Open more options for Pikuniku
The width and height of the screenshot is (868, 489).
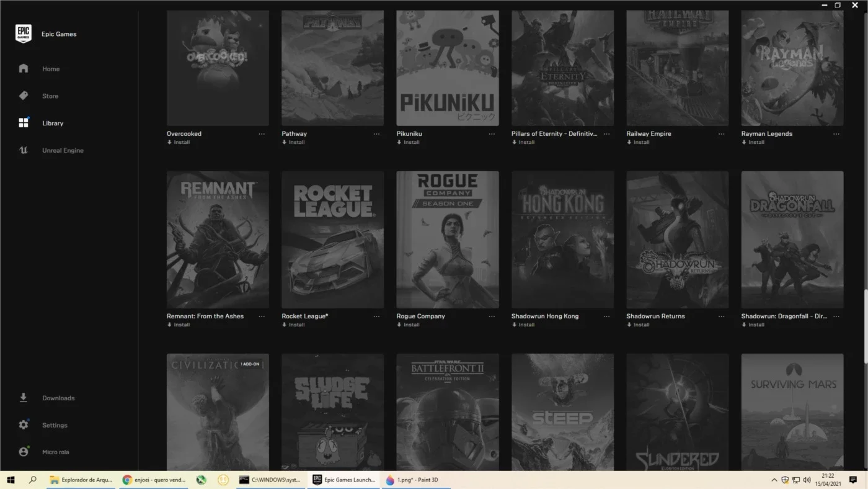tap(492, 134)
